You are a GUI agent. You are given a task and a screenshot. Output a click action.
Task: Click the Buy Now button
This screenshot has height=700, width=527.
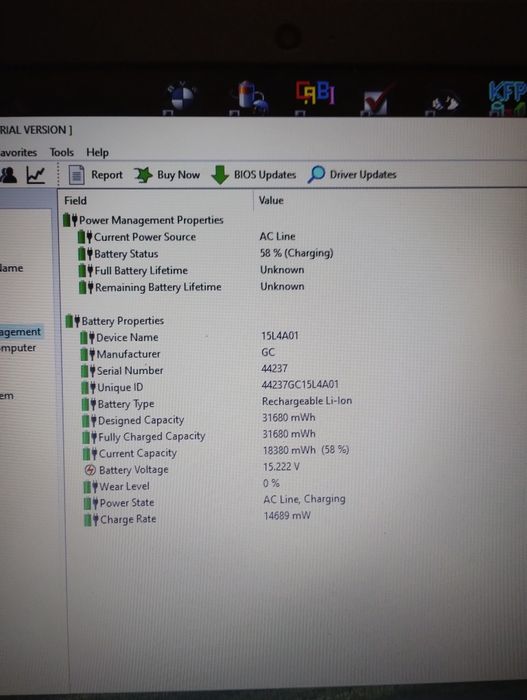[x=167, y=175]
